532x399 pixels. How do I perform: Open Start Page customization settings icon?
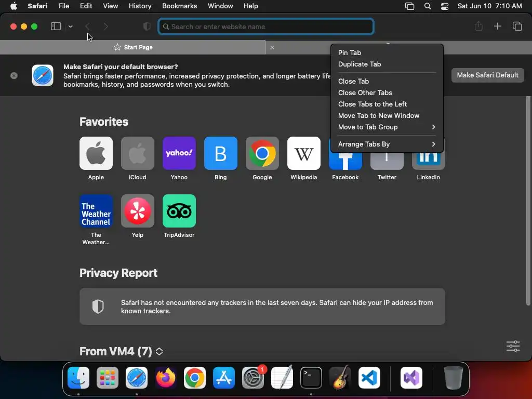[x=513, y=346]
